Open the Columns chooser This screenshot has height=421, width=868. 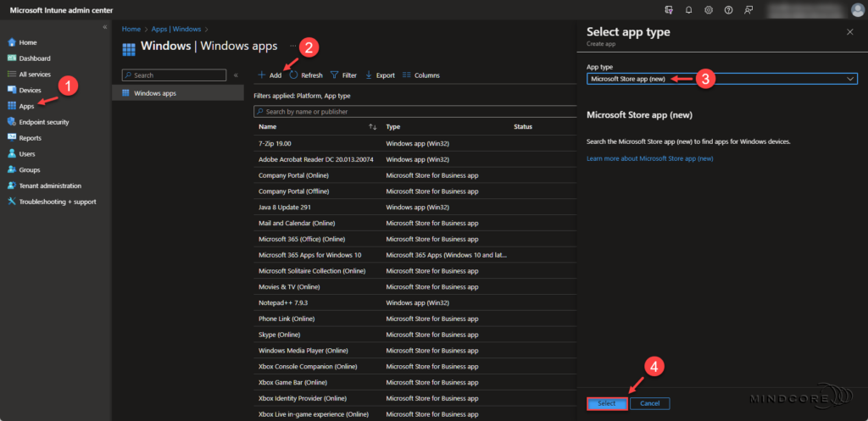point(421,75)
